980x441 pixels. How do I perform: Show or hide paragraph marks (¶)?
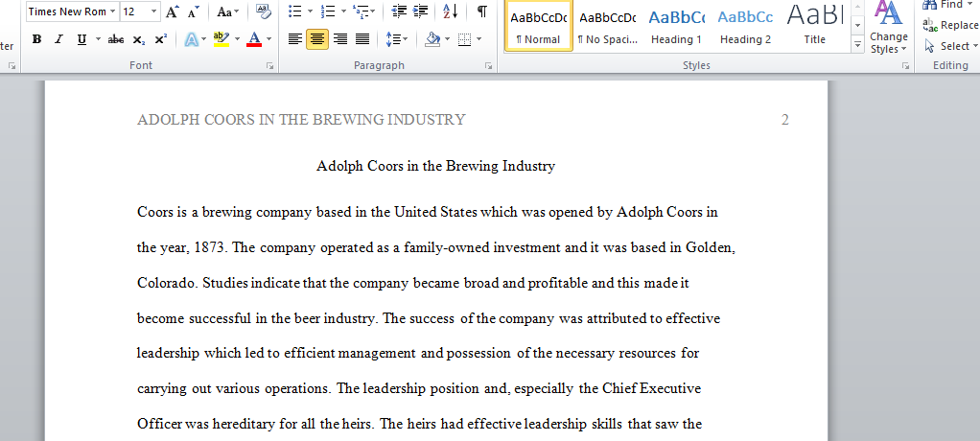click(x=482, y=12)
